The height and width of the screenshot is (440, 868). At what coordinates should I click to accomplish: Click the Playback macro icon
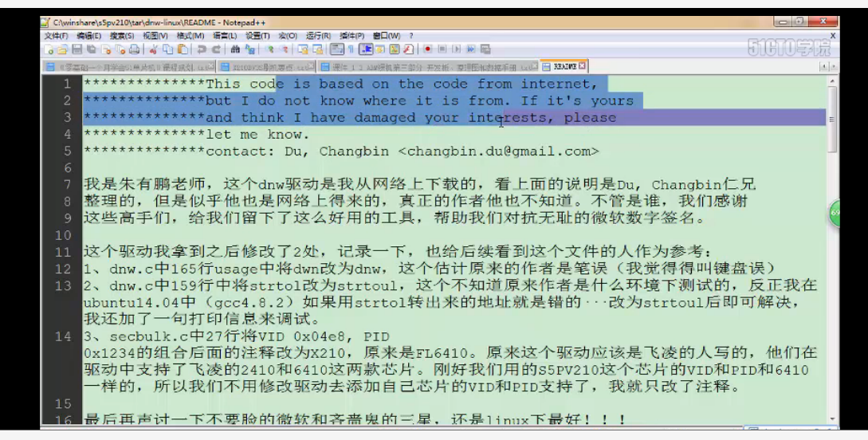457,49
